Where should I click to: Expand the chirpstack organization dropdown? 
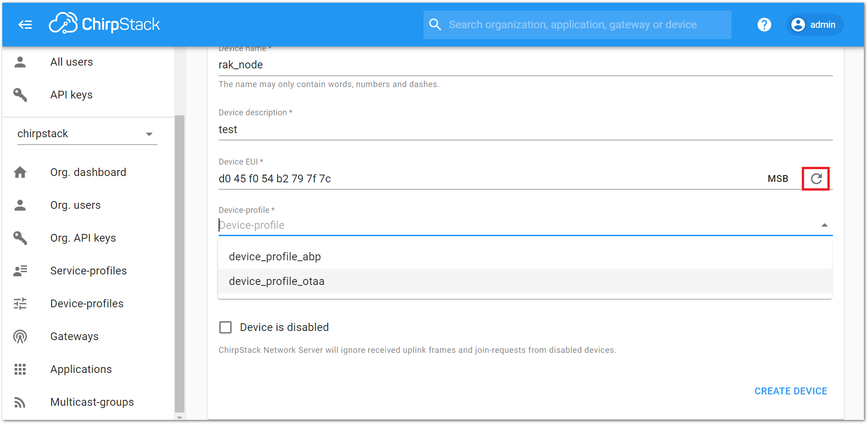87,134
